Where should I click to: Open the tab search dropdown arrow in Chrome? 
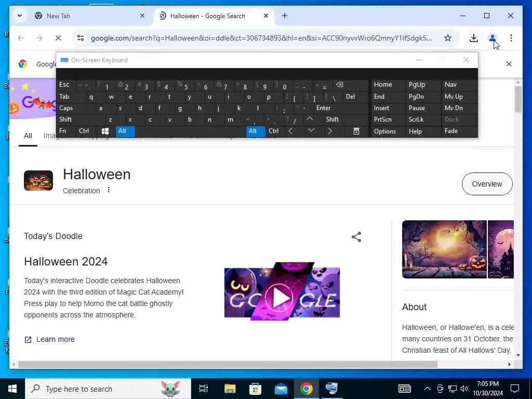pyautogui.click(x=20, y=16)
